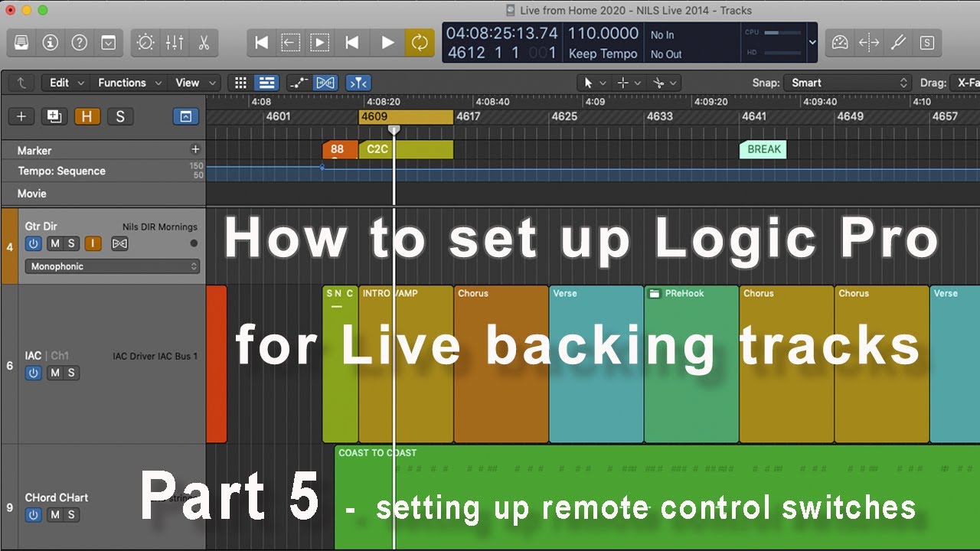Mute the Gtr Dir track
The width and height of the screenshot is (980, 551).
[x=54, y=243]
